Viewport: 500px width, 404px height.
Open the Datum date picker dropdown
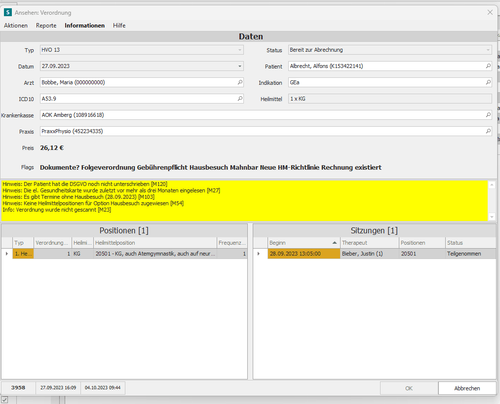[x=240, y=66]
